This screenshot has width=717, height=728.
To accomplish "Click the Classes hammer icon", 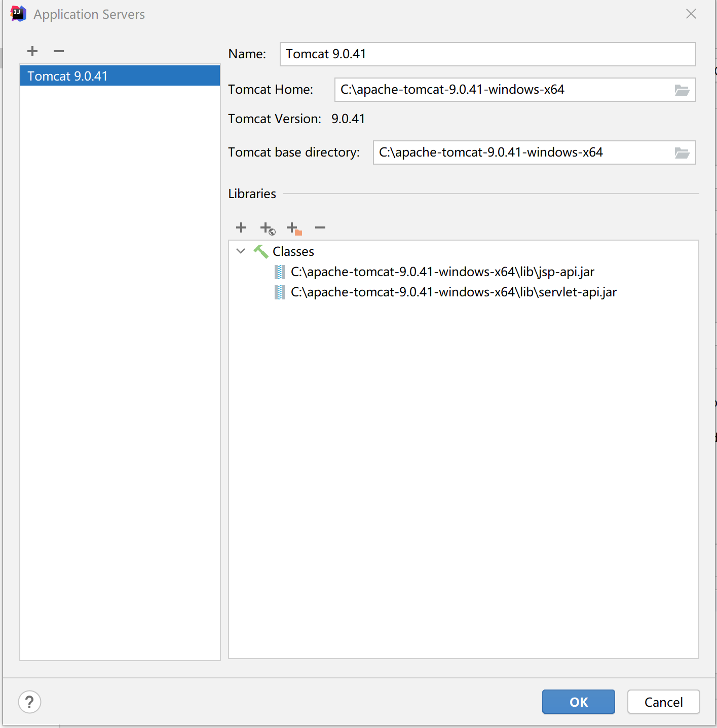I will coord(261,251).
